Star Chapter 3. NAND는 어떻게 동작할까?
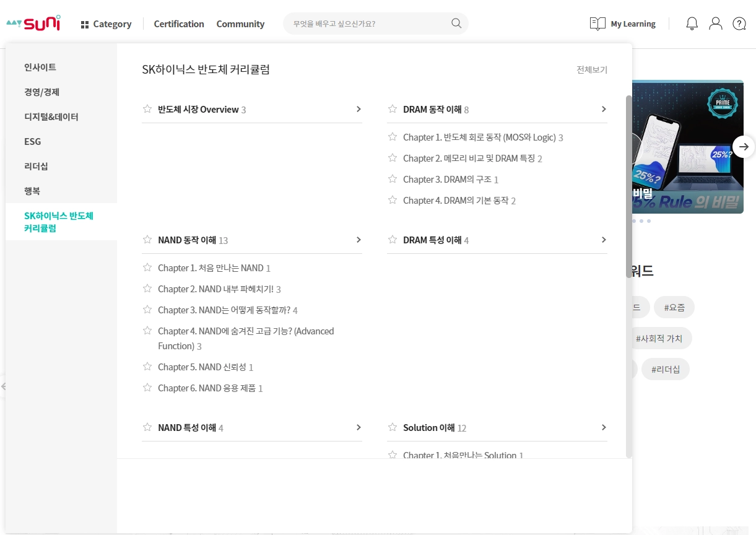The width and height of the screenshot is (756, 535). 147,310
